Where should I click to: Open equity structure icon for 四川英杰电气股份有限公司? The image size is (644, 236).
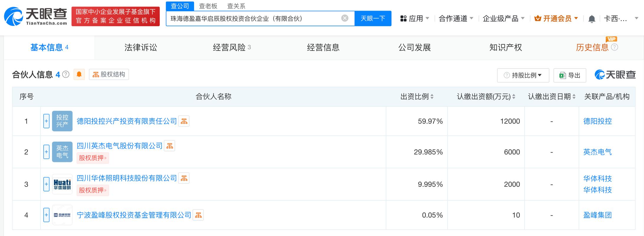(x=170, y=146)
